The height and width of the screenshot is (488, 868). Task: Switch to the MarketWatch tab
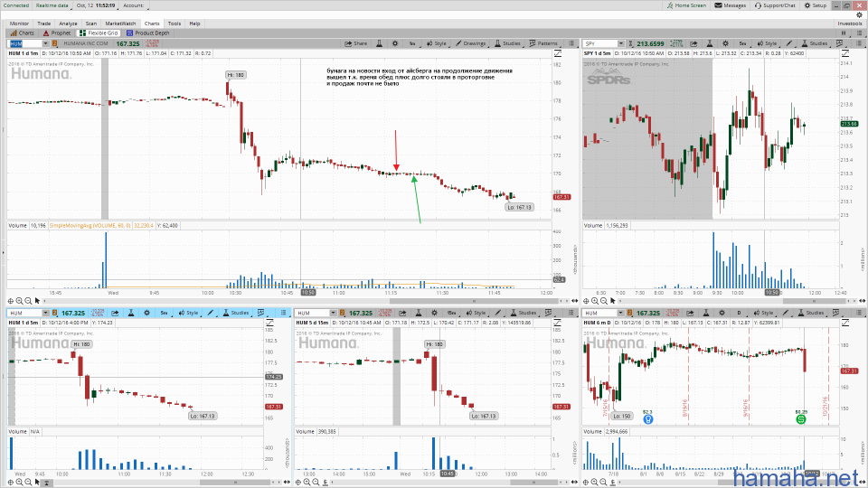click(x=121, y=23)
